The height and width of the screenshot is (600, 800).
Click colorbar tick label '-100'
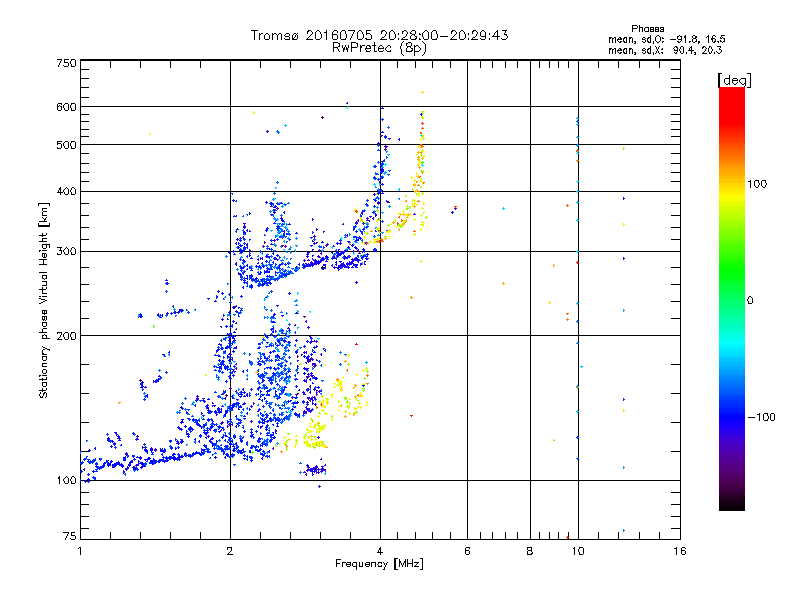tap(761, 417)
